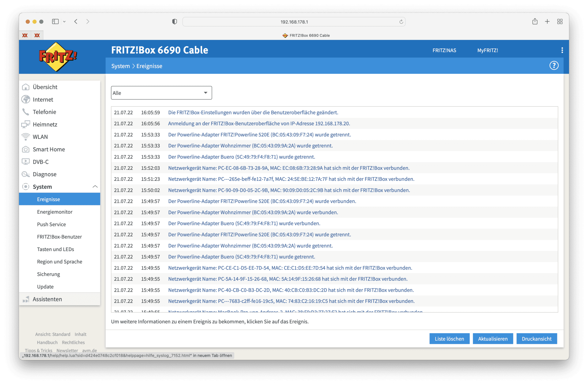Image resolution: width=588 pixels, height=385 pixels.
Task: Open Update submenu item
Action: pos(45,287)
